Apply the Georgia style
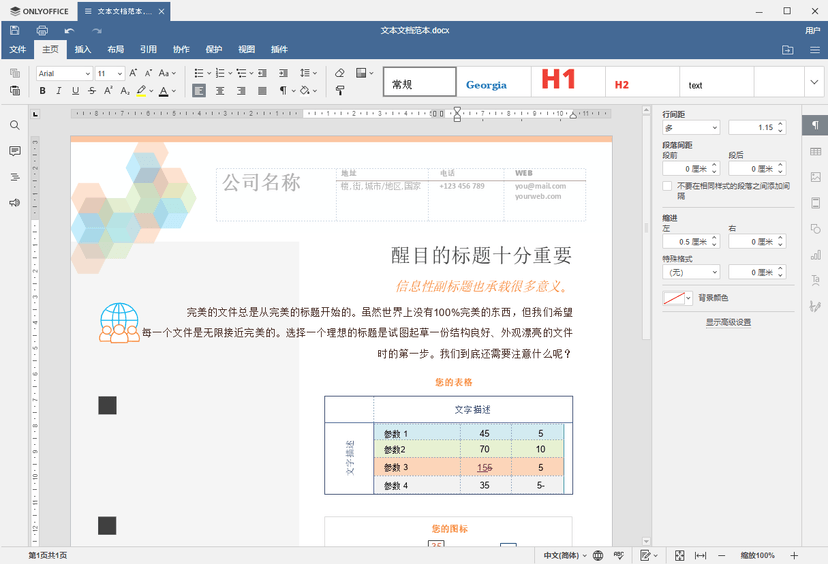 click(x=494, y=82)
